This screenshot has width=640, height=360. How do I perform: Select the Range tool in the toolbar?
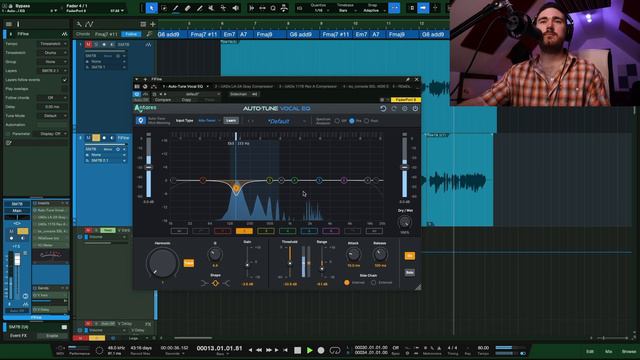coord(164,8)
